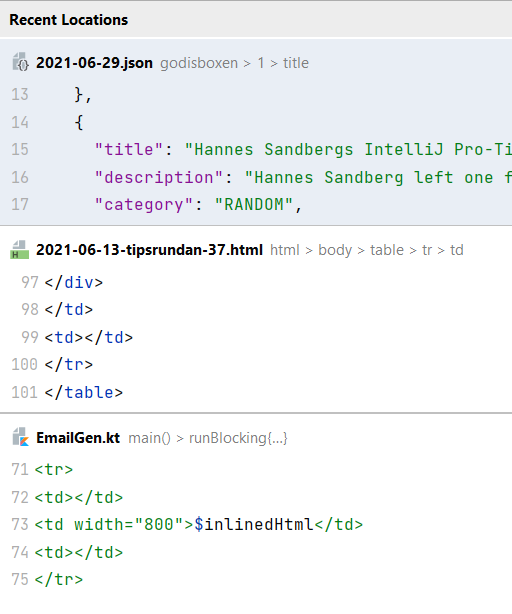512x614 pixels.
Task: Click the Kotlin file icon for EmailGen.kt
Action: coord(20,437)
